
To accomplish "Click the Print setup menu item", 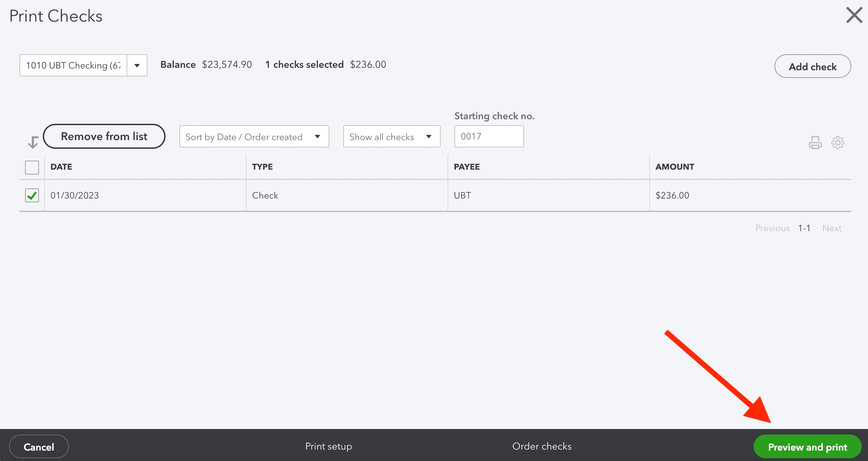I will (328, 447).
